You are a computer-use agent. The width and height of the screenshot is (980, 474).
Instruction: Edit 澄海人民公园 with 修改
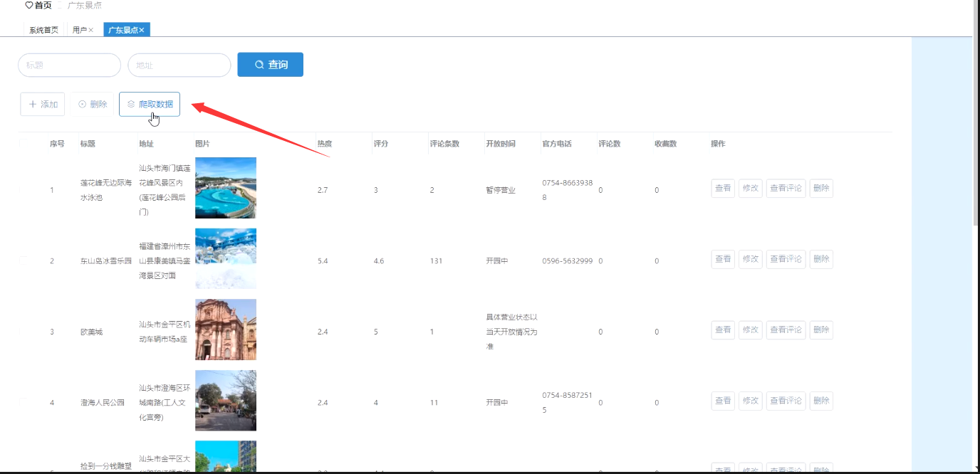tap(751, 401)
